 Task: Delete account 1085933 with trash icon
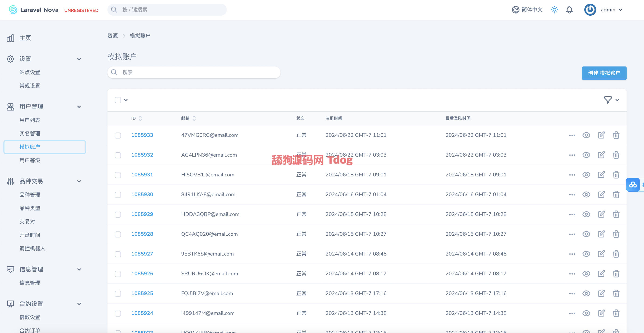[x=616, y=135]
